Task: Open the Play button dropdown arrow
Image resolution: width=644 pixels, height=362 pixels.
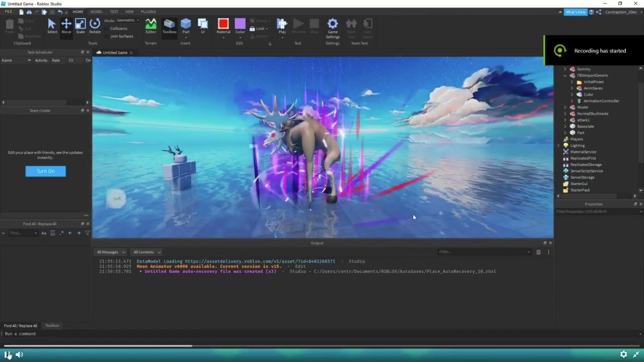Action: [x=282, y=37]
